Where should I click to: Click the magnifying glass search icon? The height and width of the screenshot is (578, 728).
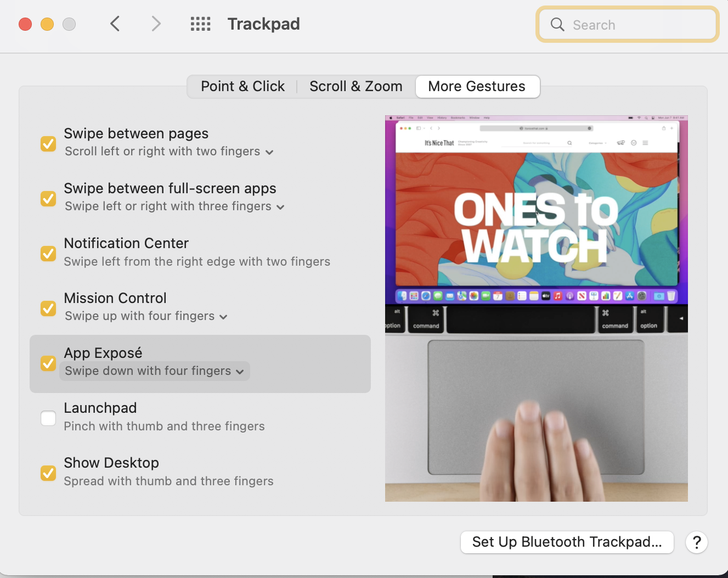click(557, 25)
